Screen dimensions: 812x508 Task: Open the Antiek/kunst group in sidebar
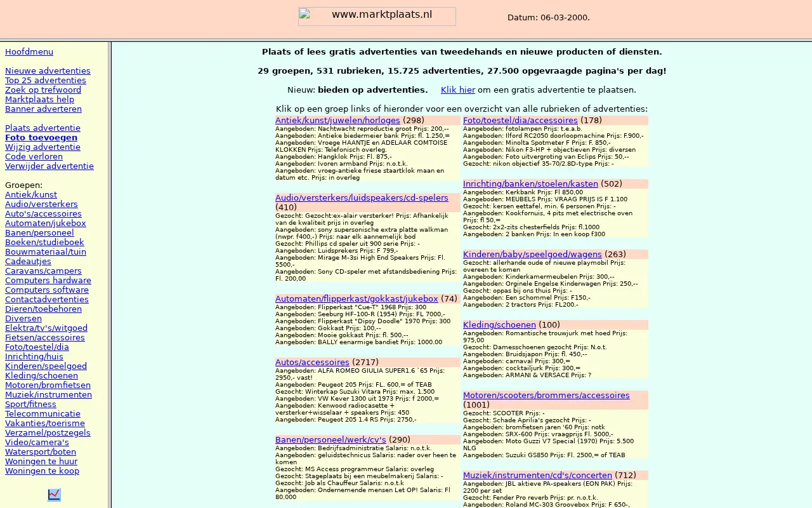(x=31, y=194)
